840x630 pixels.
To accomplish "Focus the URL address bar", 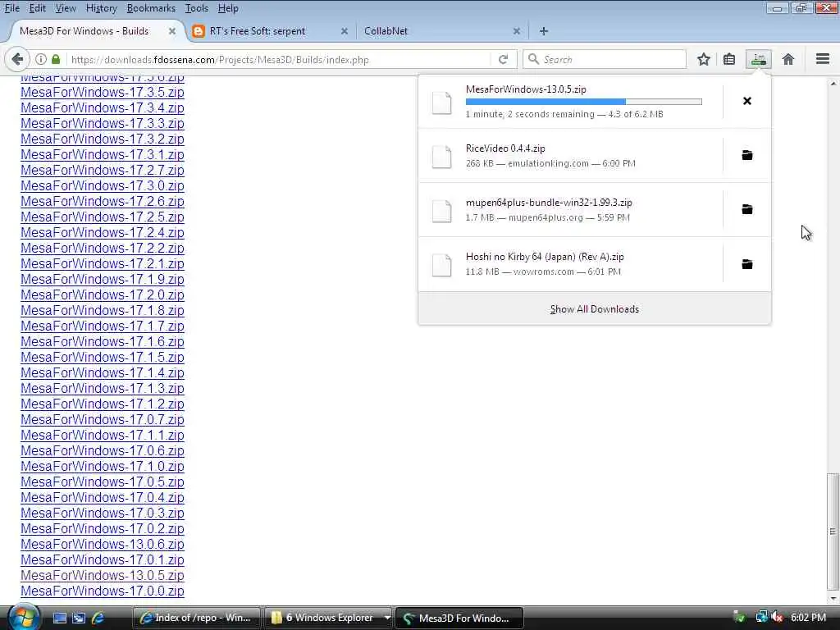I will [x=279, y=59].
